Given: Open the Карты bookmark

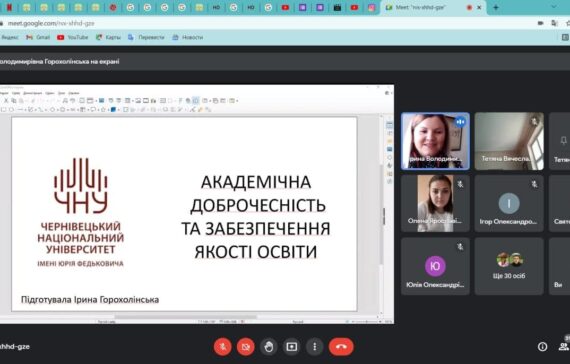Looking at the screenshot, I should click(108, 37).
